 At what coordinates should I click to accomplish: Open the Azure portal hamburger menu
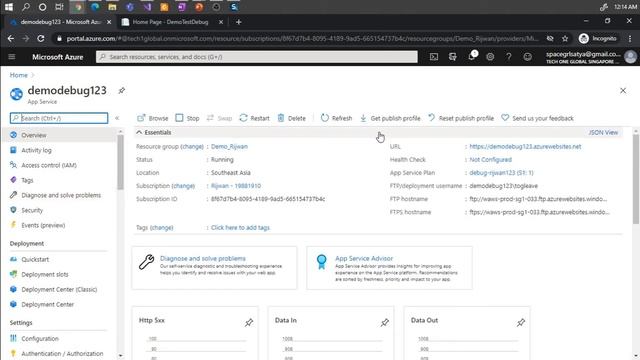point(12,57)
